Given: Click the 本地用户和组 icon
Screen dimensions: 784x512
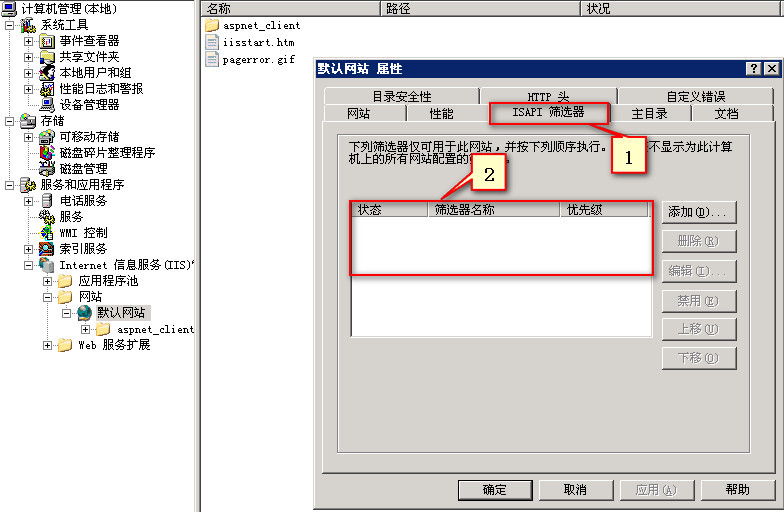Looking at the screenshot, I should click(48, 73).
